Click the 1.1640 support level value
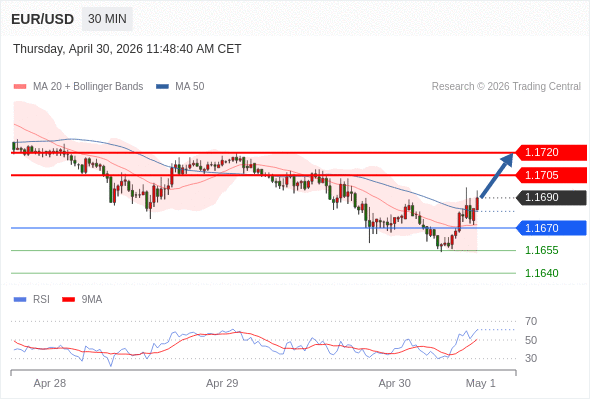This screenshot has width=590, height=400. (541, 273)
